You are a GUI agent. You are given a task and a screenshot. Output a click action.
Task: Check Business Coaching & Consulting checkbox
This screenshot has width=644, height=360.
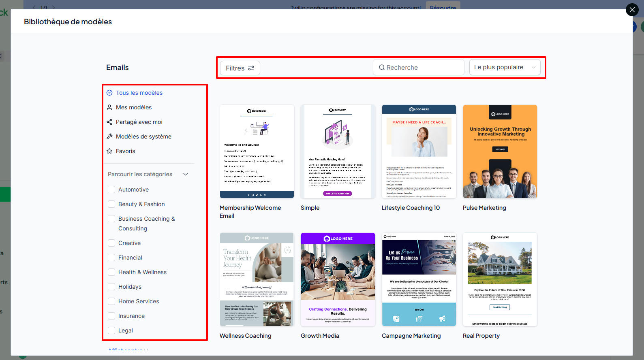point(111,219)
